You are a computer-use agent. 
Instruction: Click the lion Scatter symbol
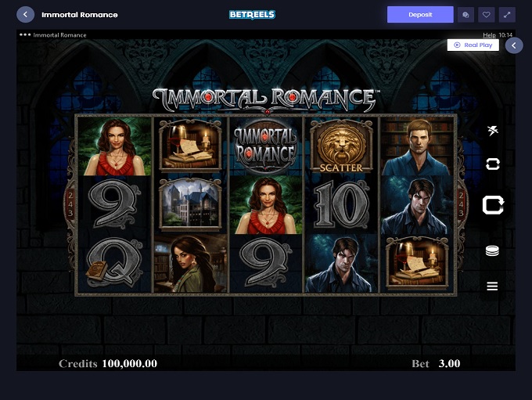pyautogui.click(x=341, y=146)
